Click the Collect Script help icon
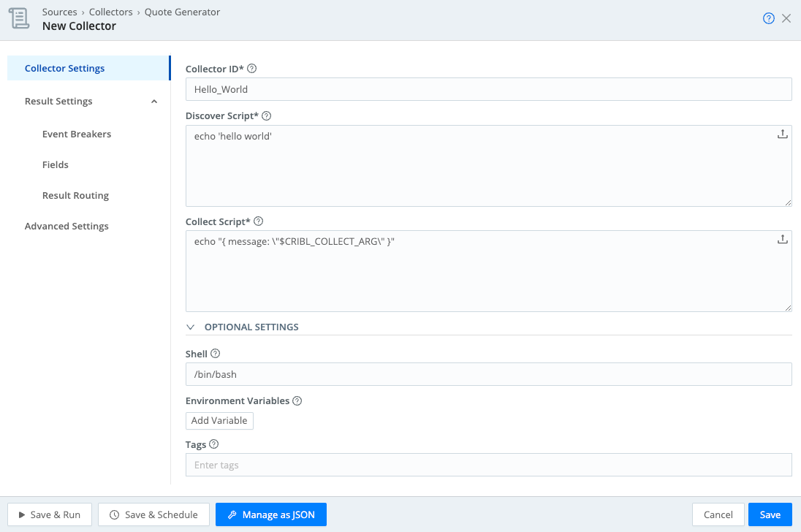Viewport: 801px width, 532px height. point(258,221)
